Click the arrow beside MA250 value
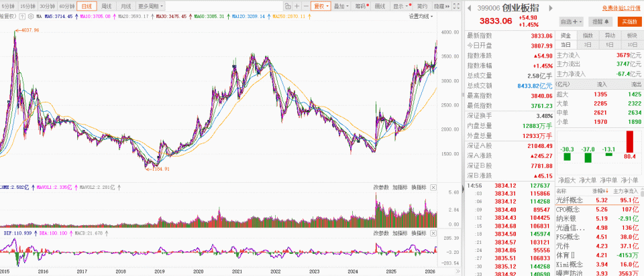 click(x=309, y=16)
